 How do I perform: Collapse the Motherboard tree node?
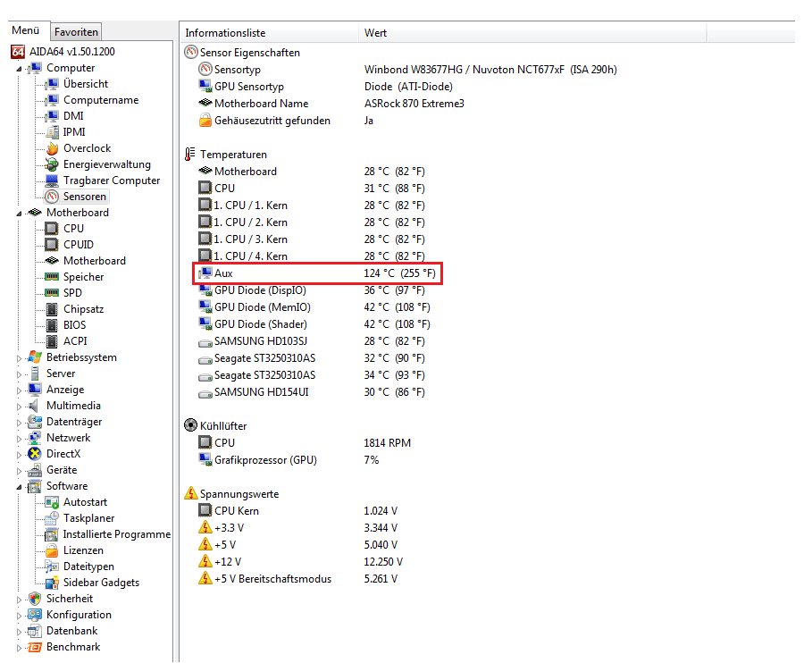click(x=19, y=213)
